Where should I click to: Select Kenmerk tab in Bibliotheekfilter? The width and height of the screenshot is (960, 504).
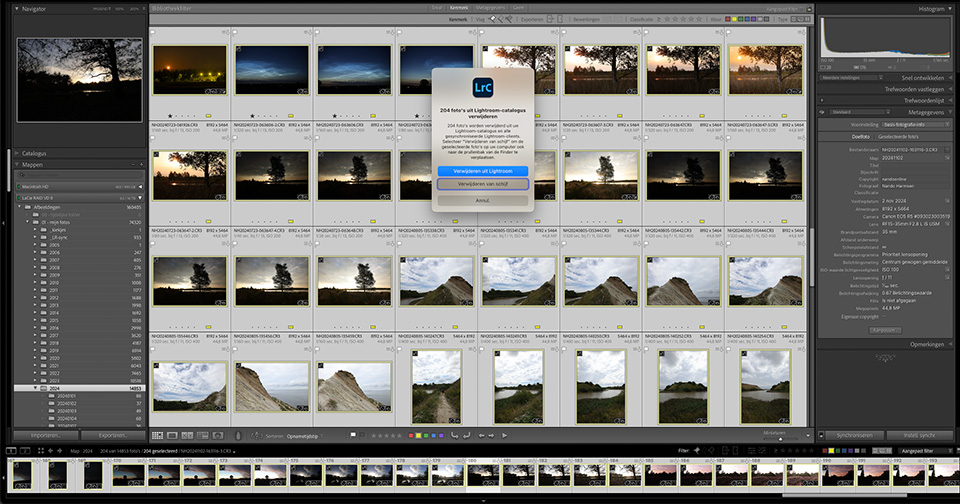459,8
